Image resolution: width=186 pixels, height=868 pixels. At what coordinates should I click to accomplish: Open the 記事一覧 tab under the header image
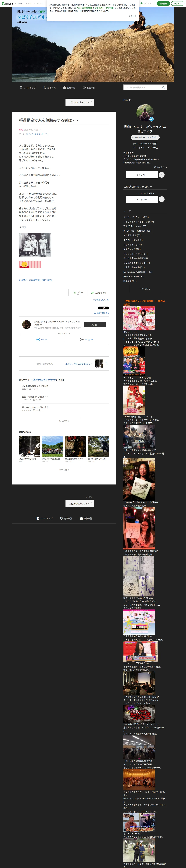click(x=50, y=88)
